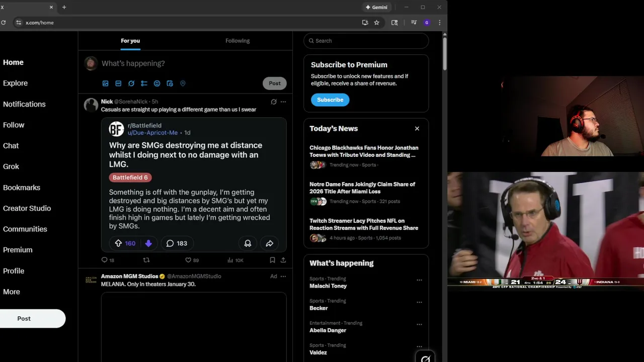Click the Battlefield 6 flair tag
The image size is (644, 362).
coord(130,177)
